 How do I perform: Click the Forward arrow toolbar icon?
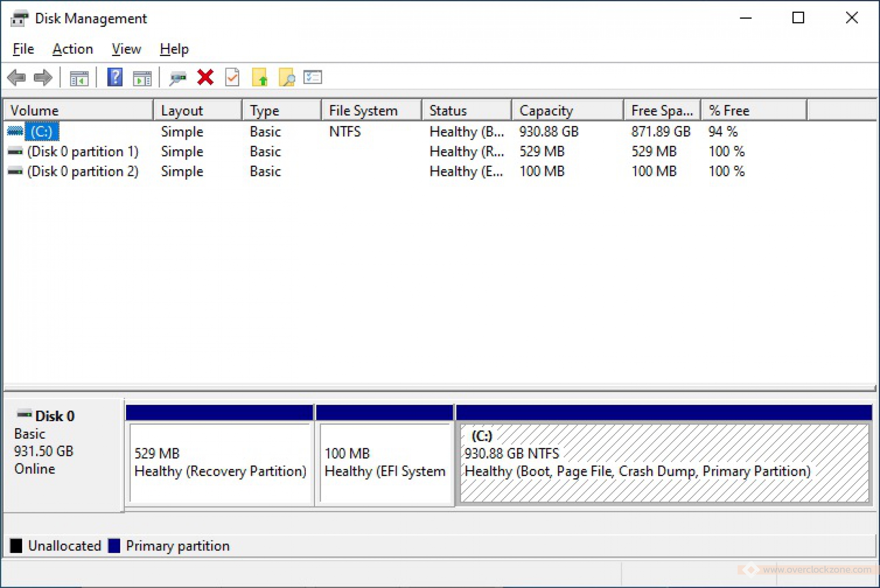pyautogui.click(x=43, y=77)
